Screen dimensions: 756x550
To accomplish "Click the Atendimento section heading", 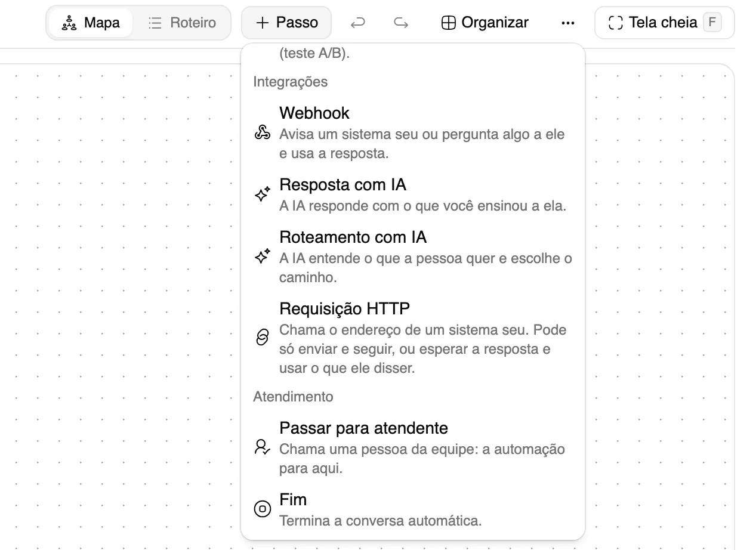I will tap(293, 397).
